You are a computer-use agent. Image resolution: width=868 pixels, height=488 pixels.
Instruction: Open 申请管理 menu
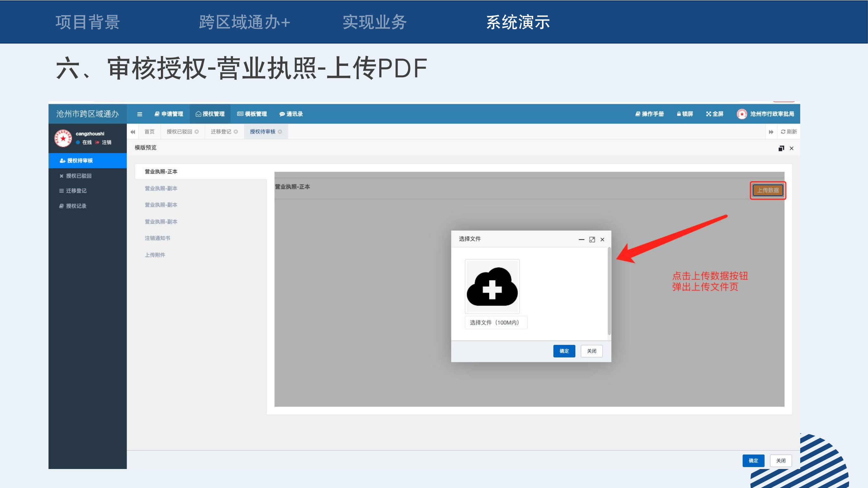coord(169,114)
